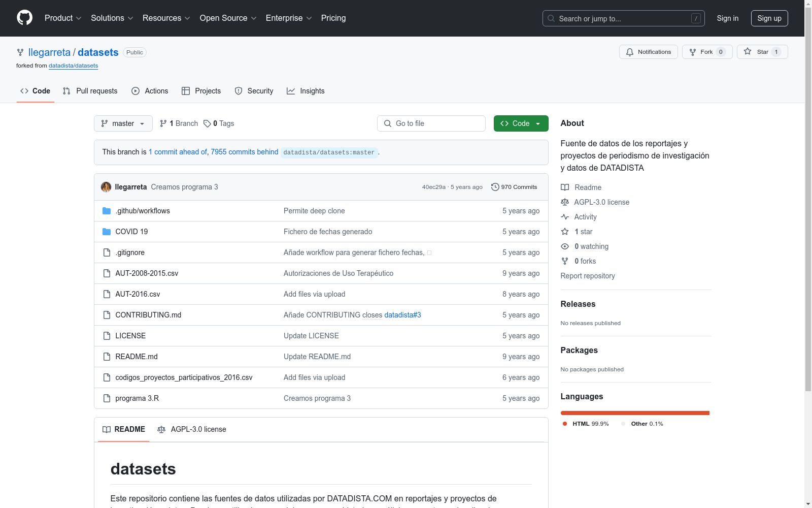
Task: Click the Sign up button
Action: point(769,18)
